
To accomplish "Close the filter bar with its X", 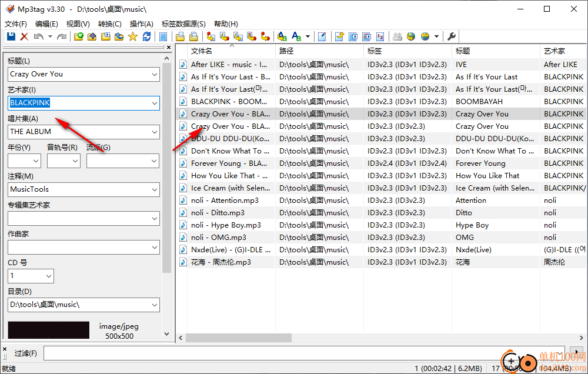I will 5,349.
